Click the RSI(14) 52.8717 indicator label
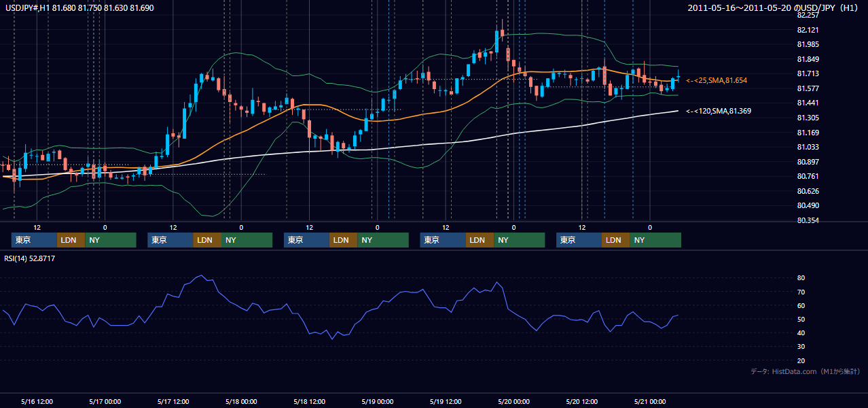The width and height of the screenshot is (868, 408). [30, 258]
